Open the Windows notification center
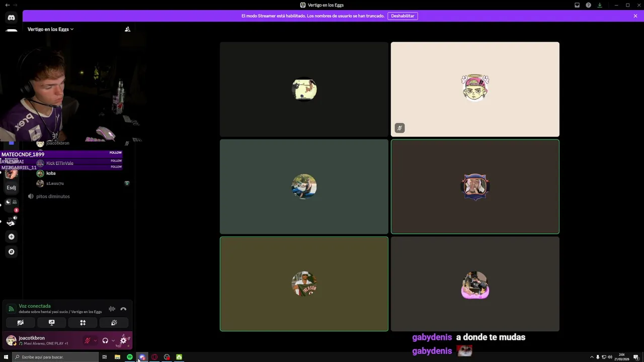Screen dimensions: 644x362 (636, 357)
